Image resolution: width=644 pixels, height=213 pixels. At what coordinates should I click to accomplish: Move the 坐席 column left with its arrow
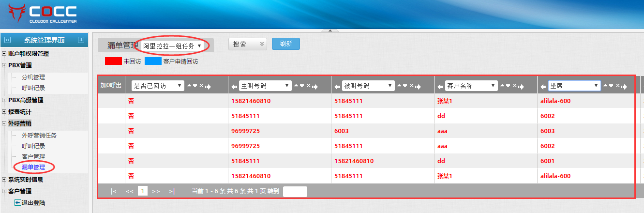543,86
